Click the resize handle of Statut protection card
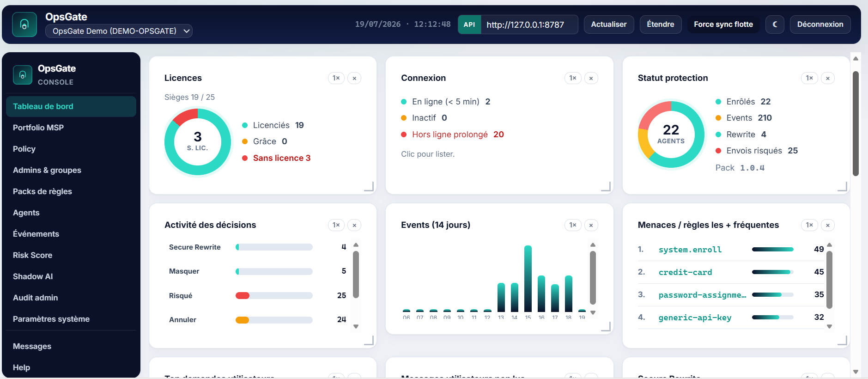868x379 pixels. [842, 186]
